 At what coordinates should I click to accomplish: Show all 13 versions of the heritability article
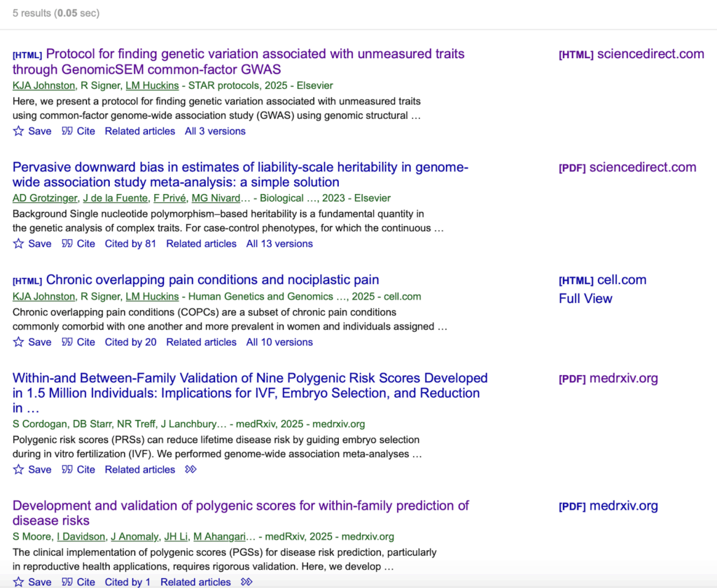279,244
